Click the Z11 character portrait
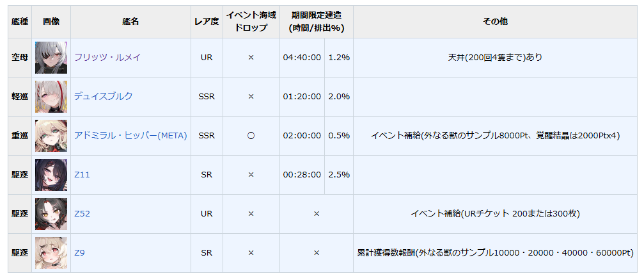Screen dimensions: 644x278 [51, 175]
